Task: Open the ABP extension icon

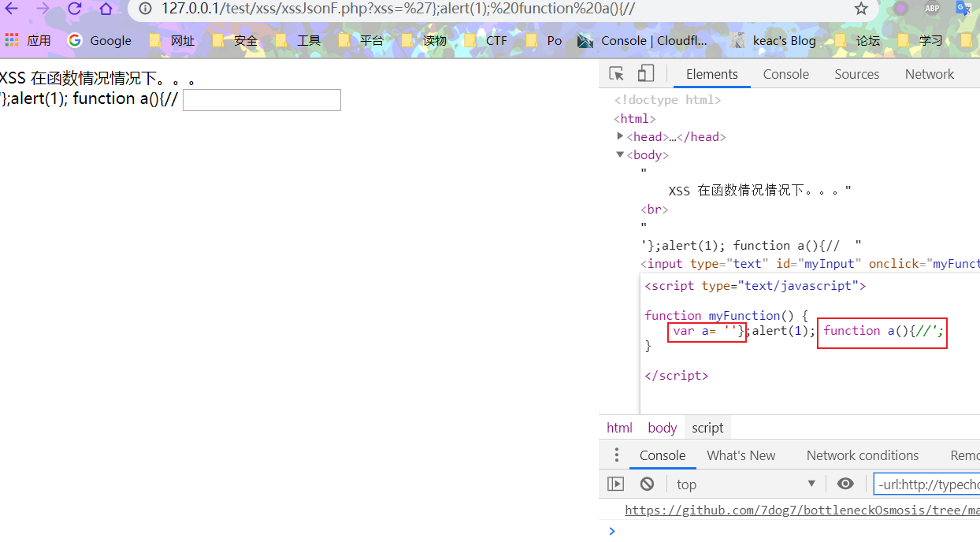Action: point(932,9)
